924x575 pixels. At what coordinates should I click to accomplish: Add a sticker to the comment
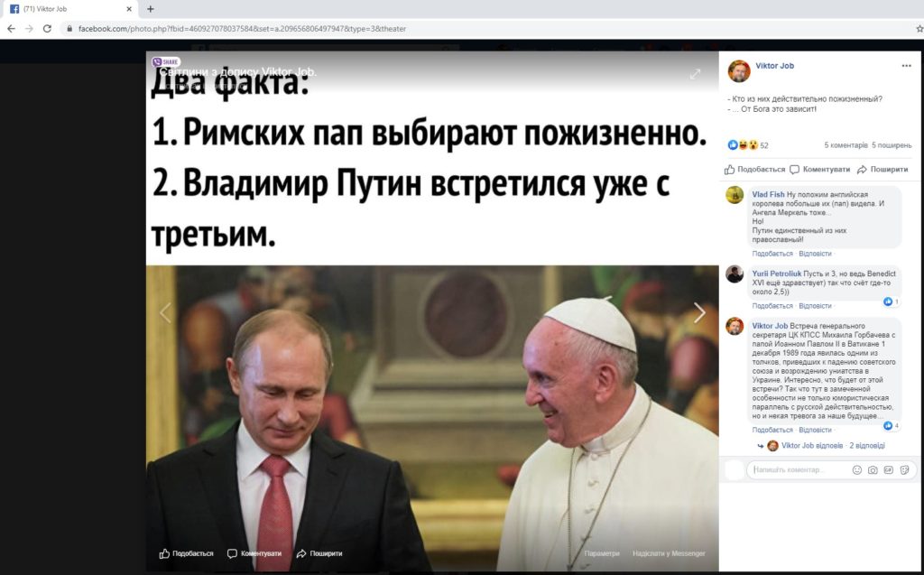[x=904, y=470]
